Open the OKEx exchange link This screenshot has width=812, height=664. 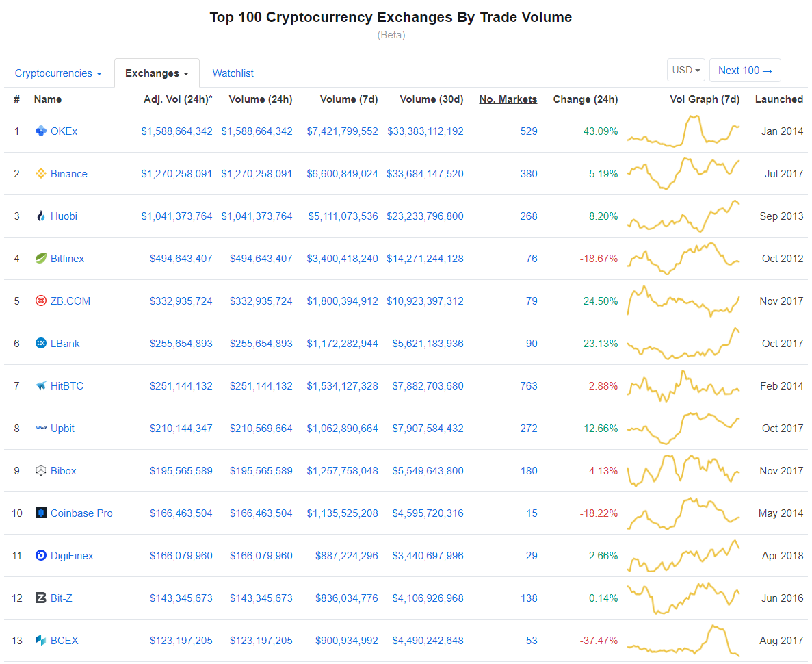(64, 131)
